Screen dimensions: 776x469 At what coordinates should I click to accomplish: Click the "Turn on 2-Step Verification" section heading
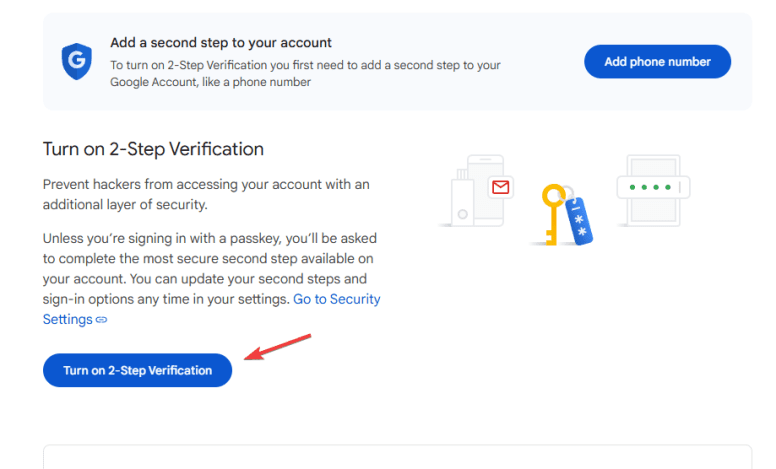pos(153,149)
